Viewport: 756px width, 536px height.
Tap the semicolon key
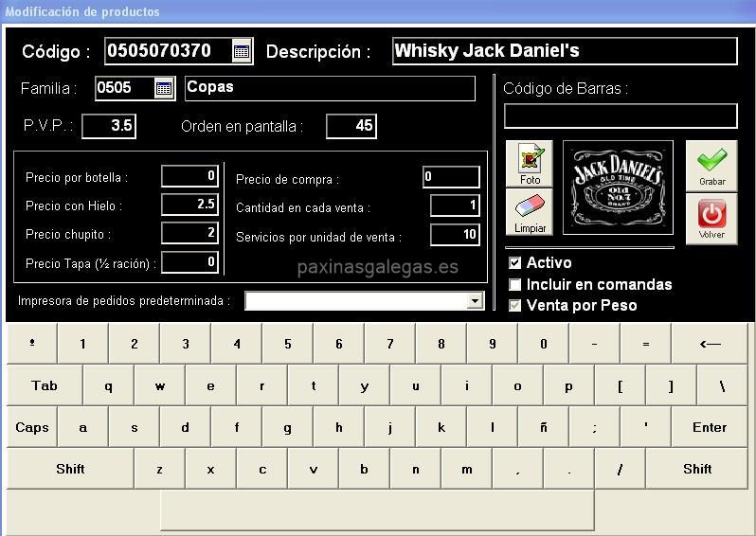tap(595, 427)
